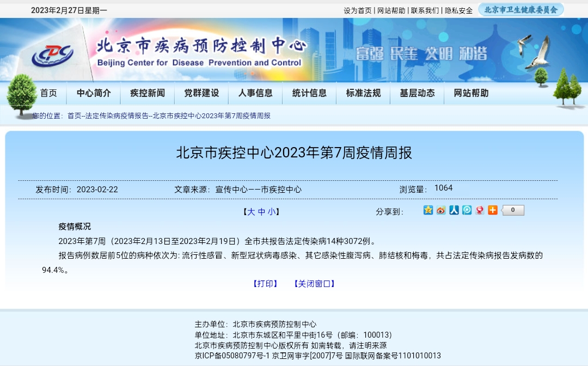Click 设为首页 in the top bar
The width and height of the screenshot is (588, 366).
pos(358,10)
